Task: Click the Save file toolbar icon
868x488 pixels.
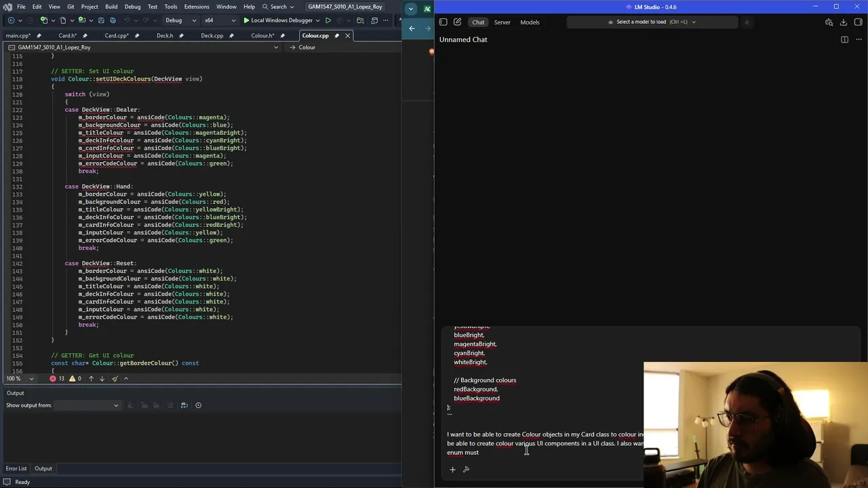Action: tap(101, 20)
